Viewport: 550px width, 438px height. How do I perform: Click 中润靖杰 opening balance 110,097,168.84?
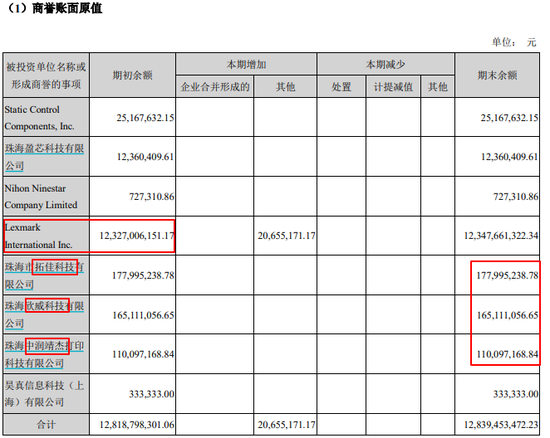coord(143,354)
